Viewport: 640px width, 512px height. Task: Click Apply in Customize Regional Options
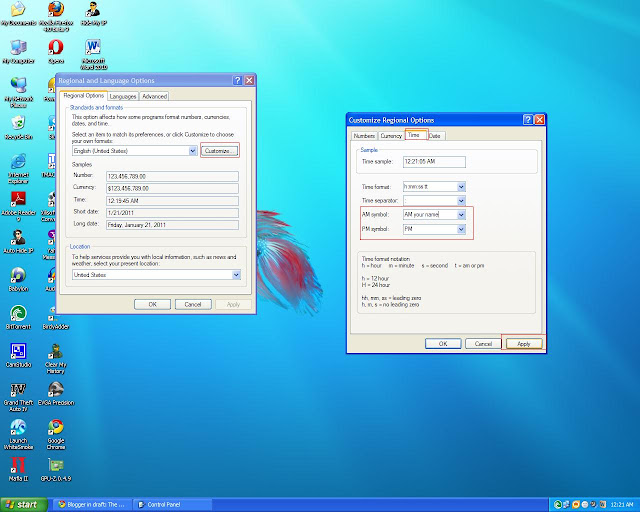click(524, 343)
